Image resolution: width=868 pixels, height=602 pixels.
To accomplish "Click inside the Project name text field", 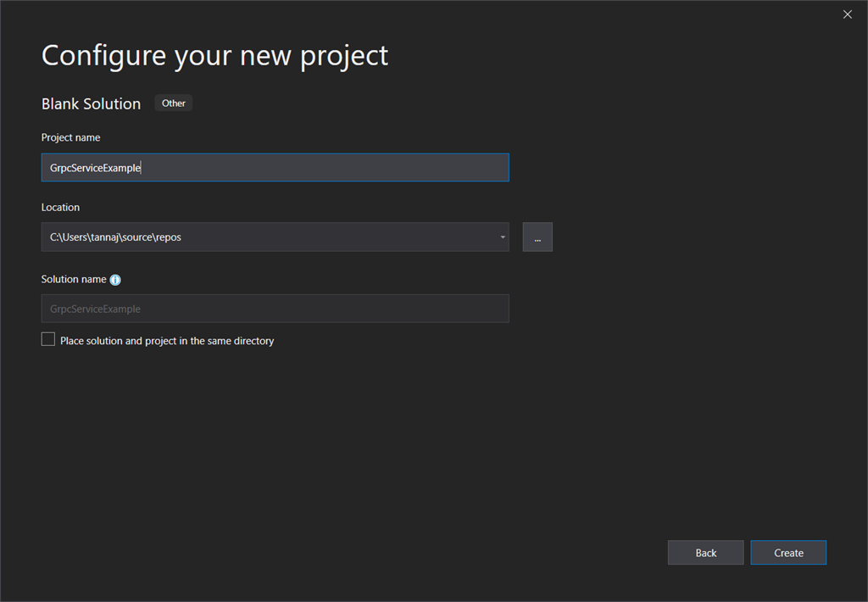I will click(322, 168).
